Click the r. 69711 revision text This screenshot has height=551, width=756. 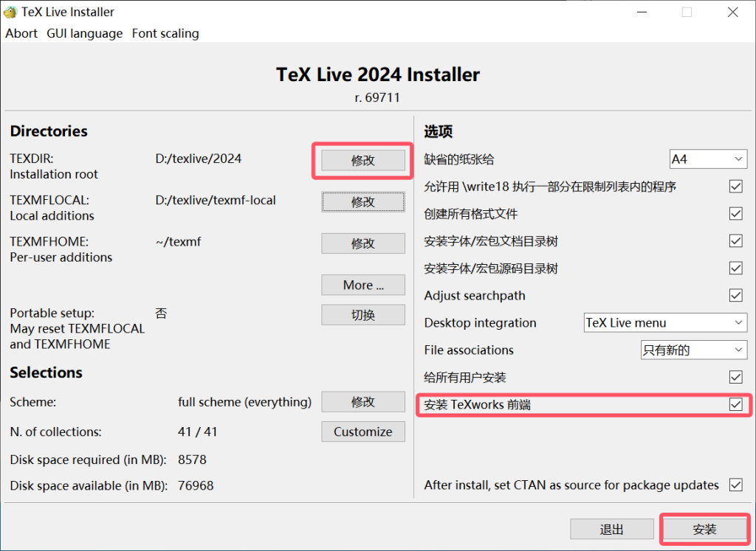tap(377, 98)
